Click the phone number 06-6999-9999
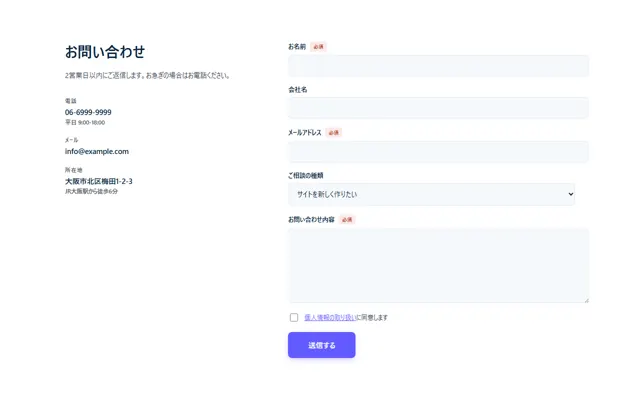 [88, 112]
